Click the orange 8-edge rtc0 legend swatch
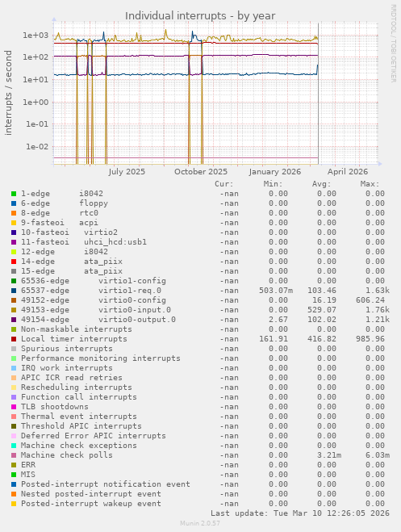Screen dimensions: 401x532 [14, 213]
